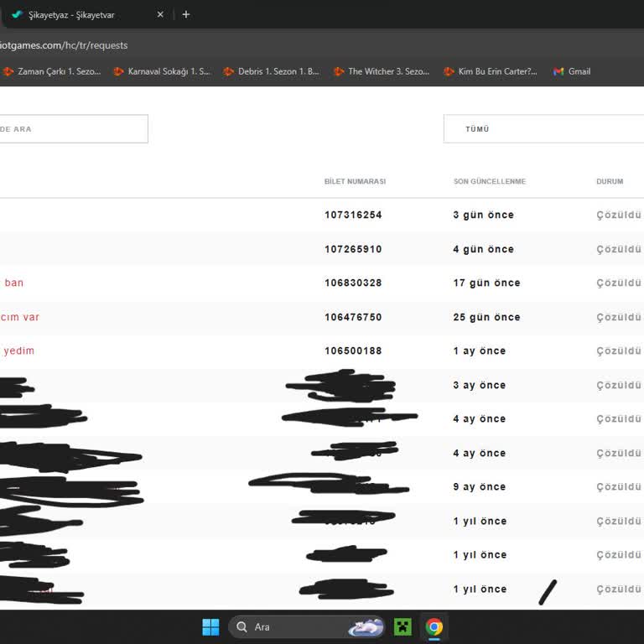Viewport: 644px width, 644px height.
Task: Sort by SON GÜNCELLENME column header
Action: [x=490, y=181]
